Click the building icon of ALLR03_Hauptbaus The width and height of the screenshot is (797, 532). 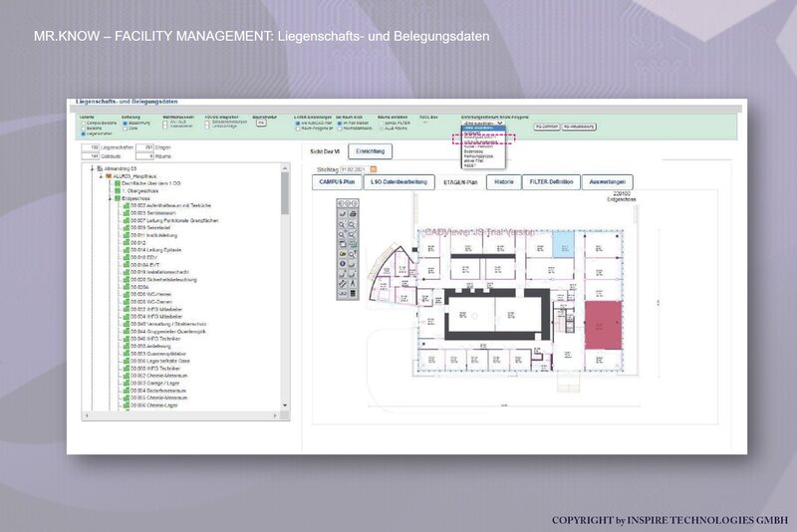click(x=109, y=175)
